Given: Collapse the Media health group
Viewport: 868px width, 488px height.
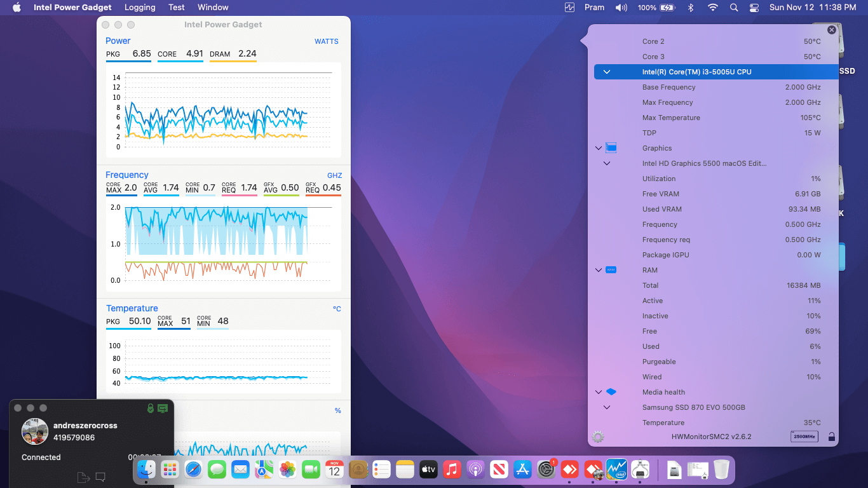Looking at the screenshot, I should click(598, 392).
